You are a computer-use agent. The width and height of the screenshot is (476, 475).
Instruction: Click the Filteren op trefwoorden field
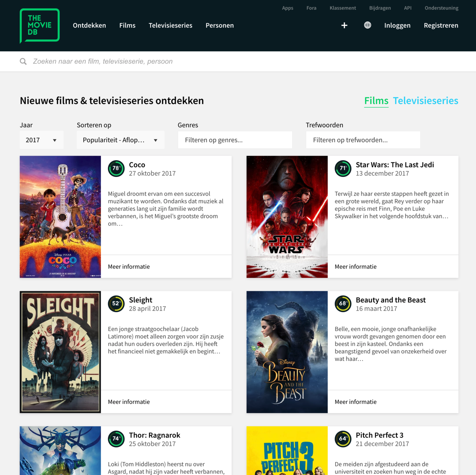point(363,140)
